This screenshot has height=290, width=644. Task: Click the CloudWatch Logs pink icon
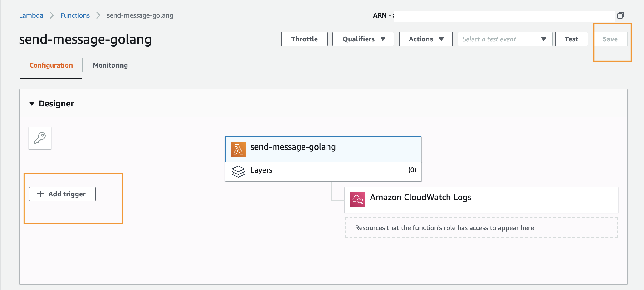tap(357, 200)
